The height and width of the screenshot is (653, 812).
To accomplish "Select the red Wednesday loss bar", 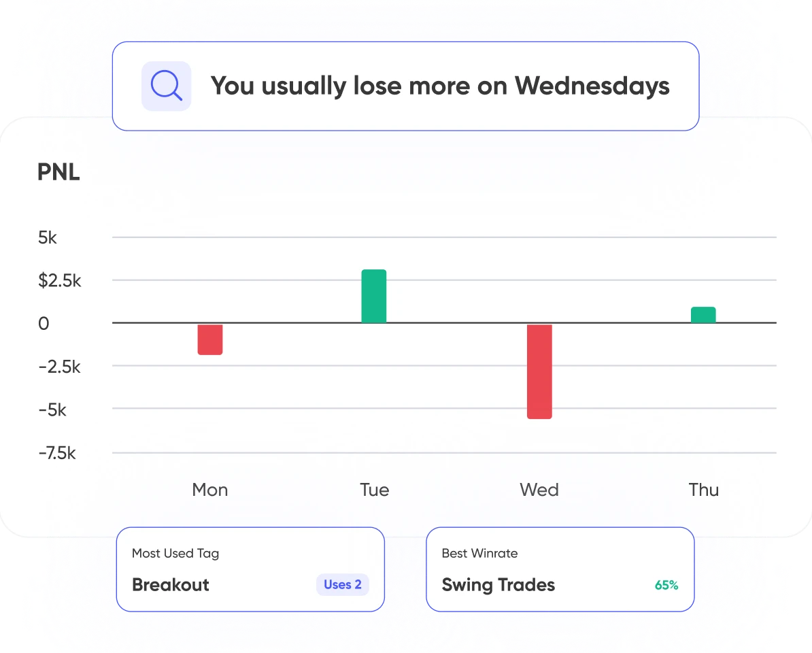I will tap(539, 371).
